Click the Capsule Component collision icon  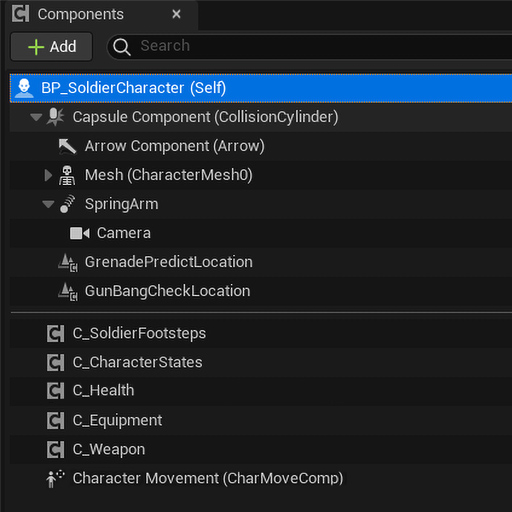click(55, 117)
